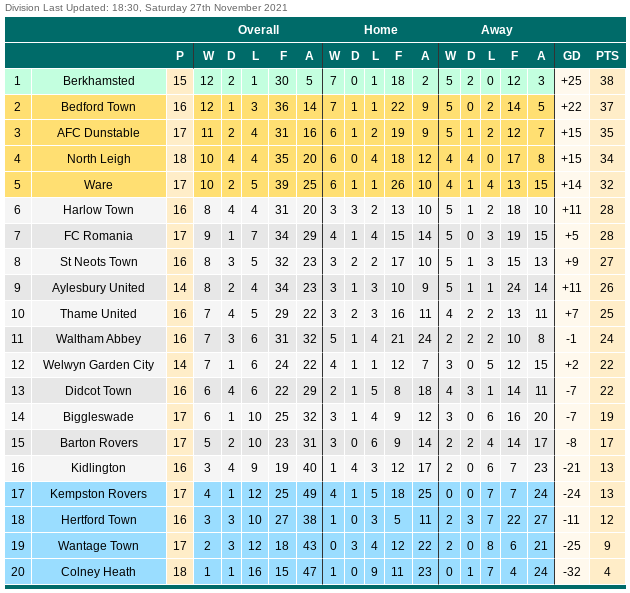Select the Harlow Town row name
Screen dimensions: 630x593
pyautogui.click(x=98, y=210)
